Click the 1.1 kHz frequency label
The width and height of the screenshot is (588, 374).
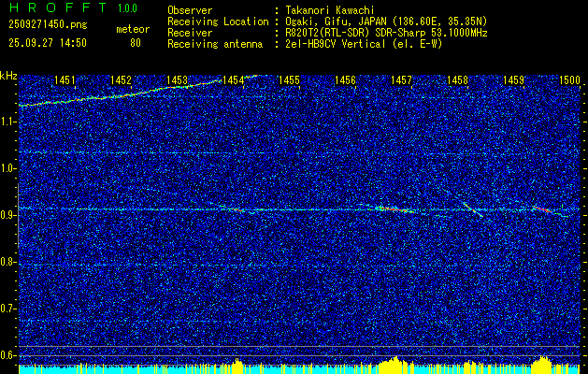7,122
